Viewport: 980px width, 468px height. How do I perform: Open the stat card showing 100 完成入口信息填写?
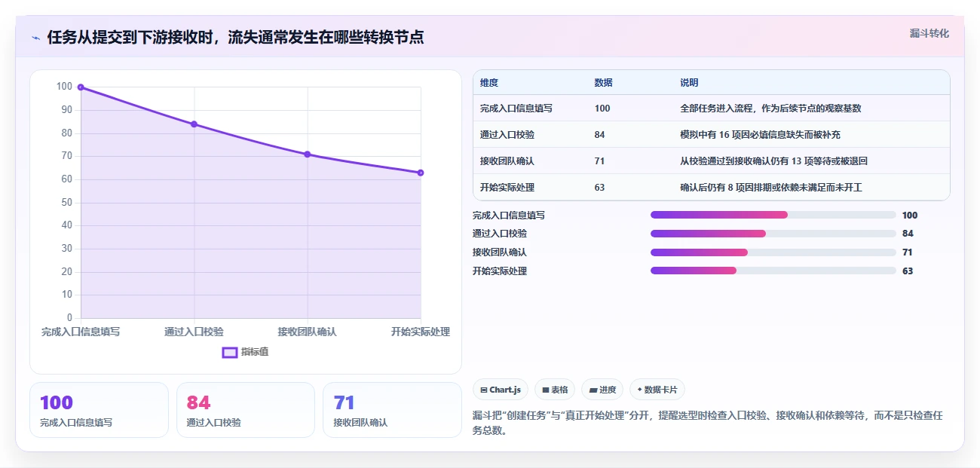click(99, 410)
